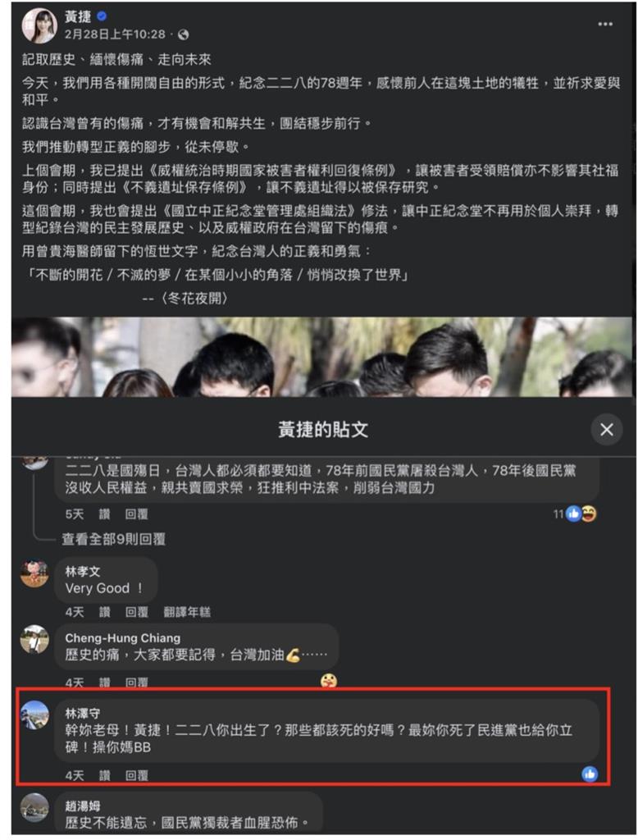Click the blue verified badge beside 黃捷
This screenshot has height=840, width=638.
[102, 16]
